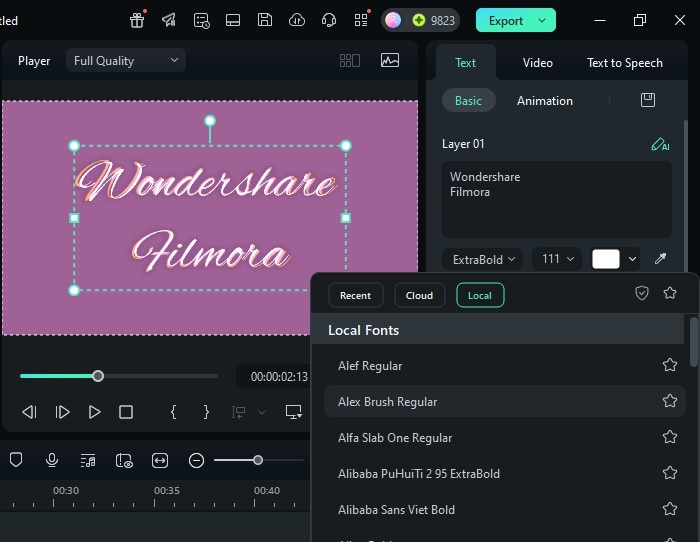
Task: Open the apps grid icon
Action: pos(361,20)
